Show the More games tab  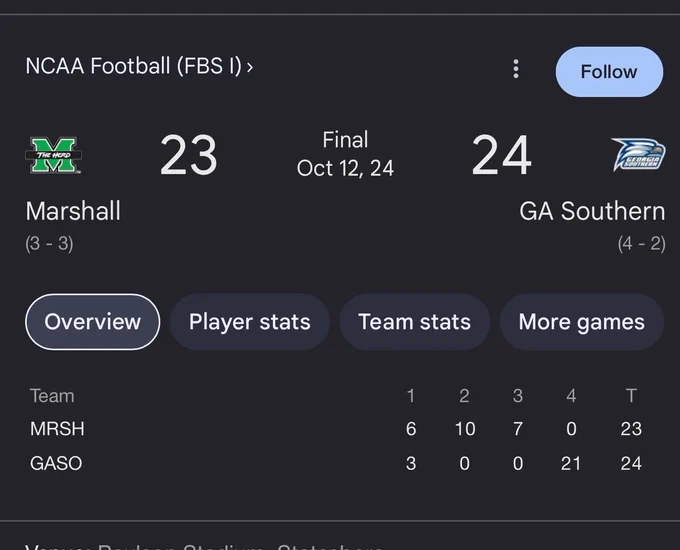pos(582,322)
